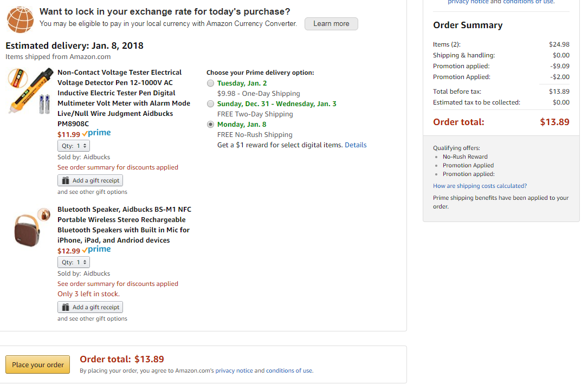Click the Place your order button

[38, 364]
